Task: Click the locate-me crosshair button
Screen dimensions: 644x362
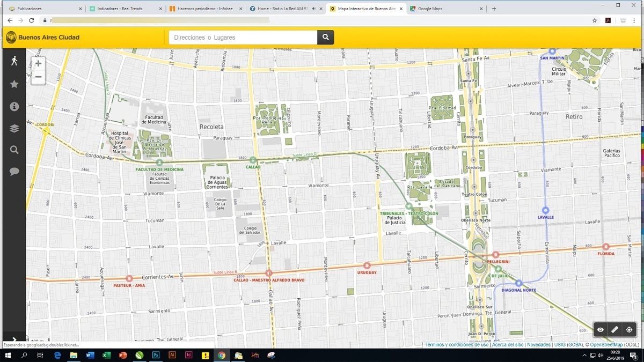Action: [x=629, y=330]
